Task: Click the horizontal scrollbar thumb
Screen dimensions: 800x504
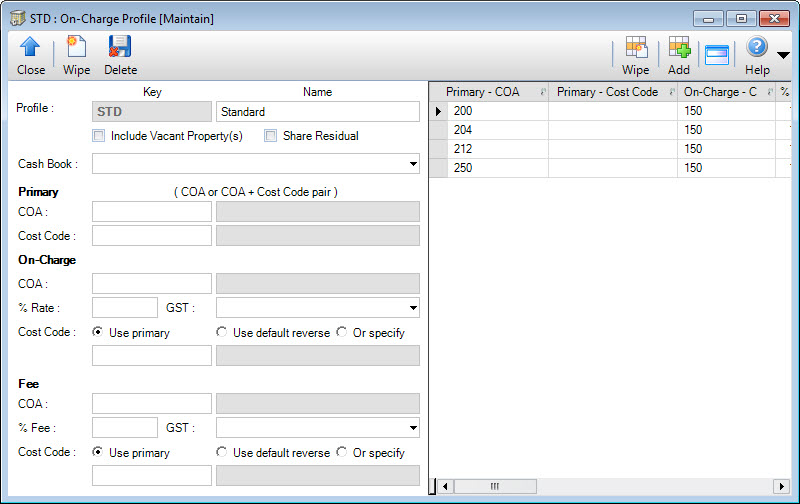Action: 495,486
